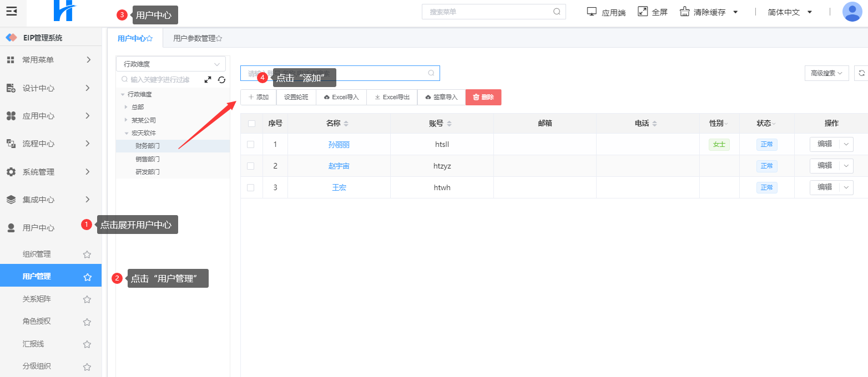
Task: Click the expand-all icon in tree panel
Action: pos(208,80)
